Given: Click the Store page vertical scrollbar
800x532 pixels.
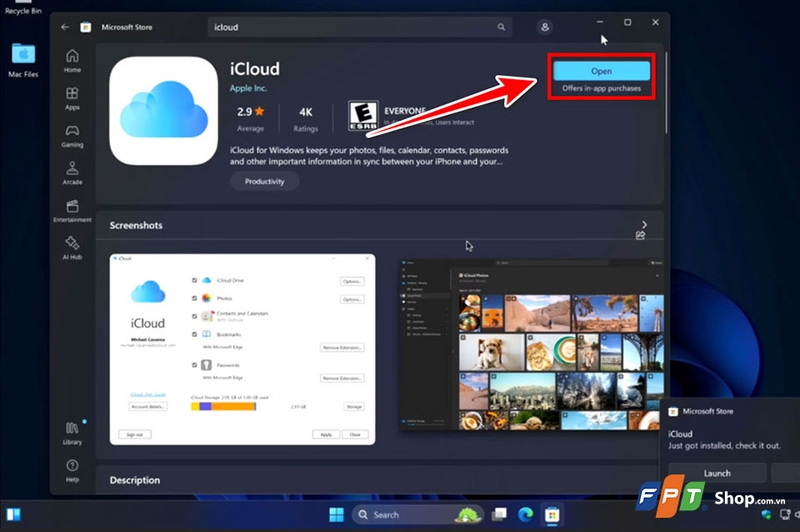Looking at the screenshot, I should 666,92.
